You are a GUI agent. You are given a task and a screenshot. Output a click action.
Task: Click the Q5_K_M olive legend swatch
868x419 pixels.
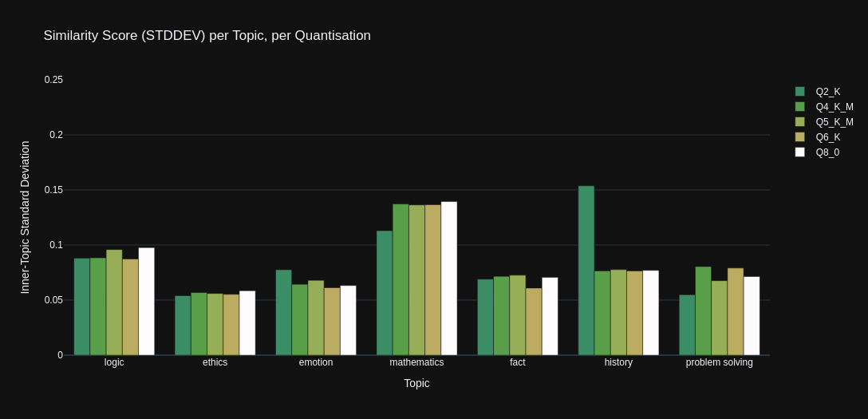tap(800, 122)
